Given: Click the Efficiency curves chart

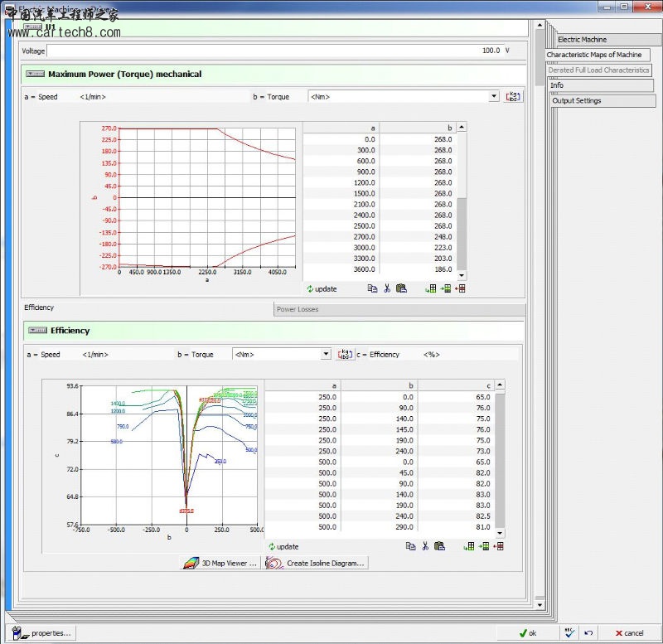Looking at the screenshot, I should 169,455.
